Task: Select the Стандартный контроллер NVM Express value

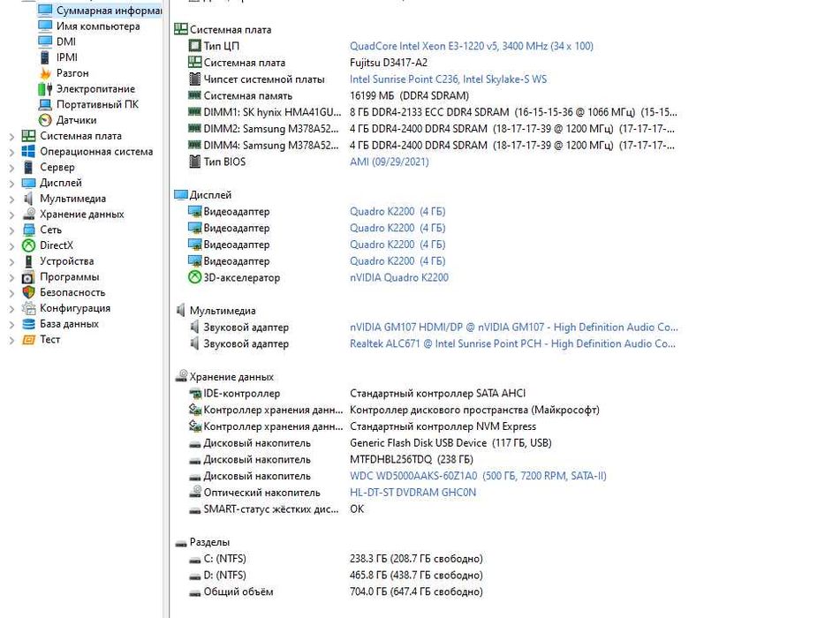Action: (443, 426)
